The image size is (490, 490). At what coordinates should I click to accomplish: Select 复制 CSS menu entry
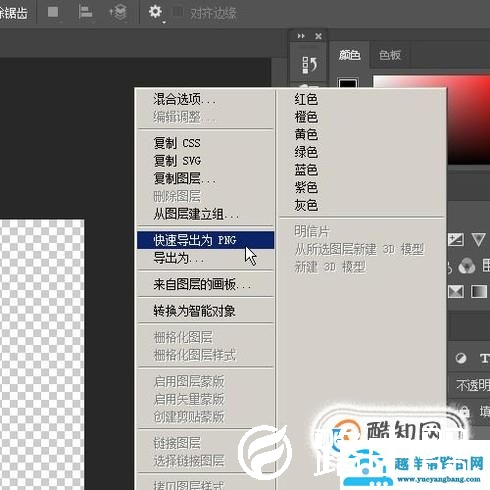pos(205,143)
